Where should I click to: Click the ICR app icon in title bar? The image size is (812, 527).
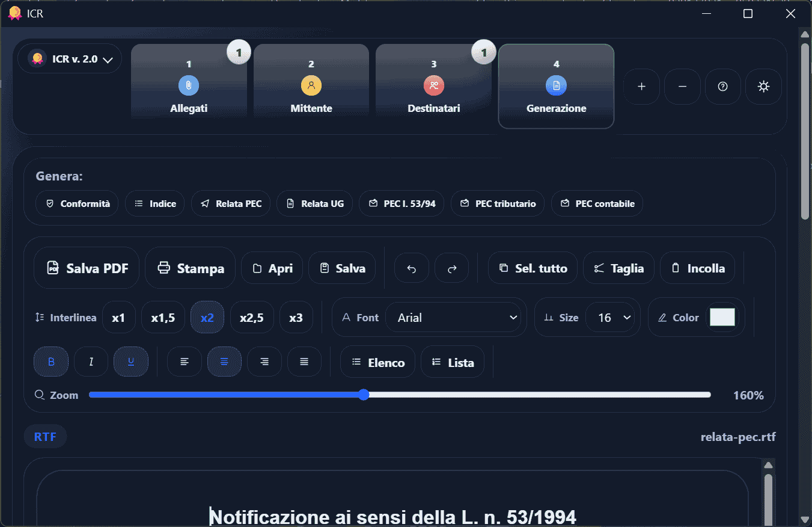14,13
